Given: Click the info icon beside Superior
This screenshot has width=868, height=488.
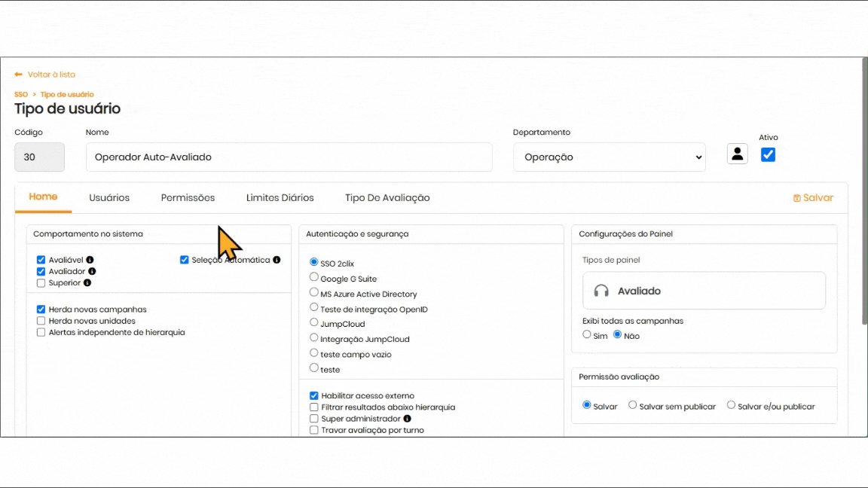Looking at the screenshot, I should pos(87,283).
